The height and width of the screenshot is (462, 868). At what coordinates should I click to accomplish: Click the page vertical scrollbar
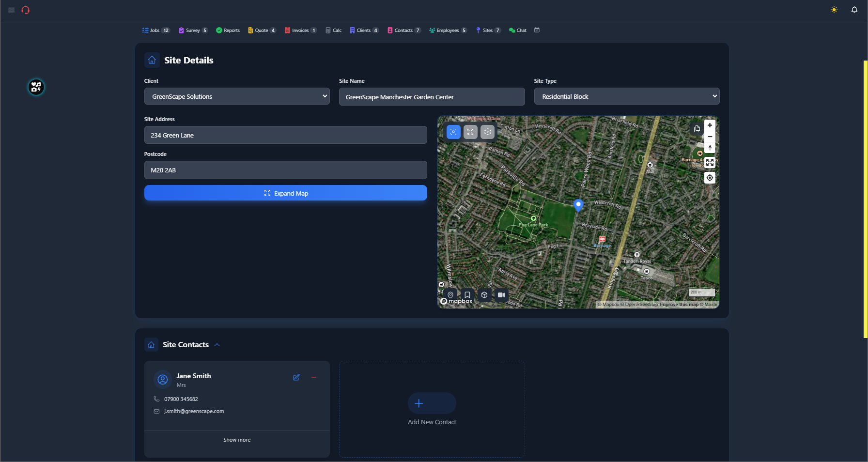[x=865, y=199]
